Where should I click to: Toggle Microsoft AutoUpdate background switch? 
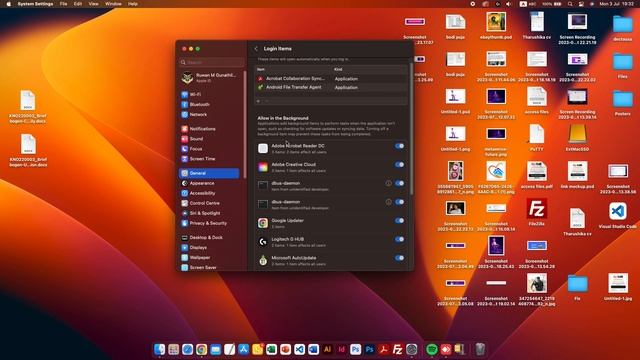tap(399, 258)
